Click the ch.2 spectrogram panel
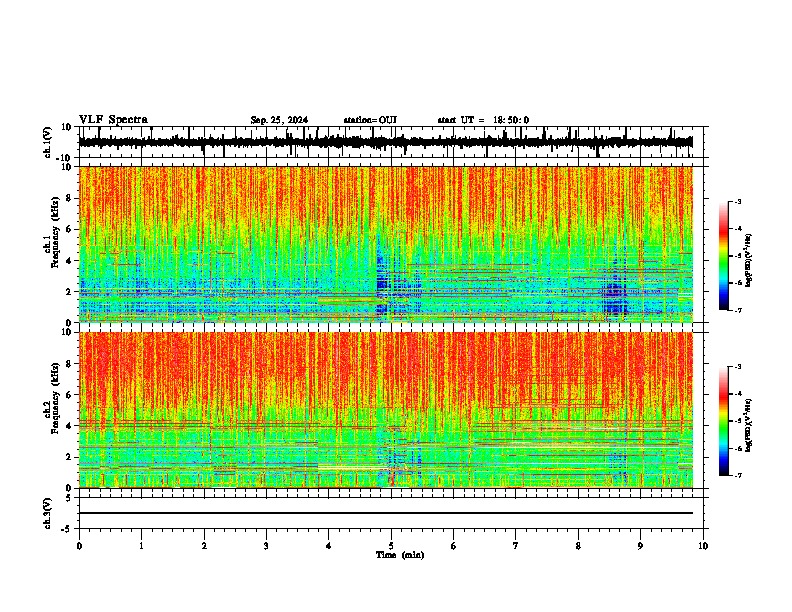This screenshot has width=792, height=612. coord(386,410)
